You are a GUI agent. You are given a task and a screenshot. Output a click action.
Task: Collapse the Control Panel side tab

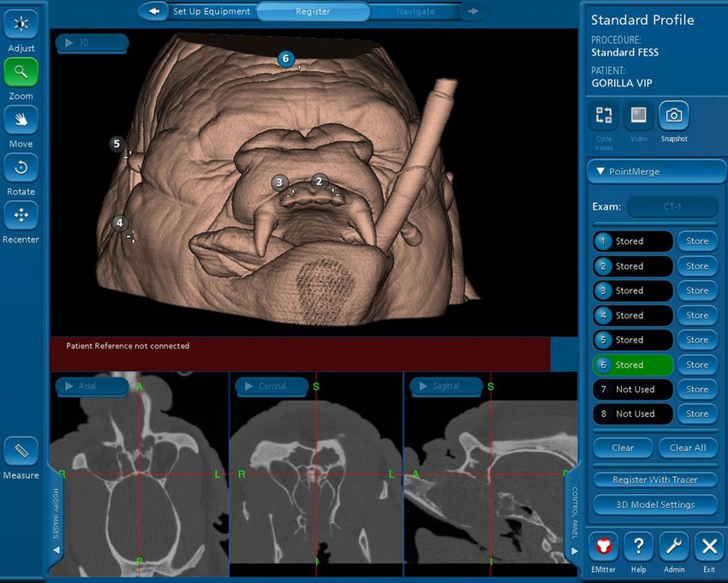point(574,519)
